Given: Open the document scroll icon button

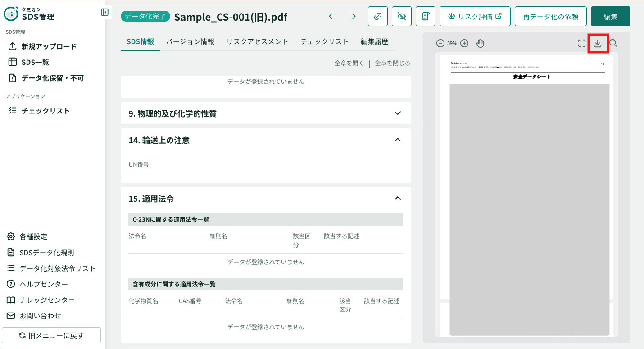Looking at the screenshot, I should [426, 16].
